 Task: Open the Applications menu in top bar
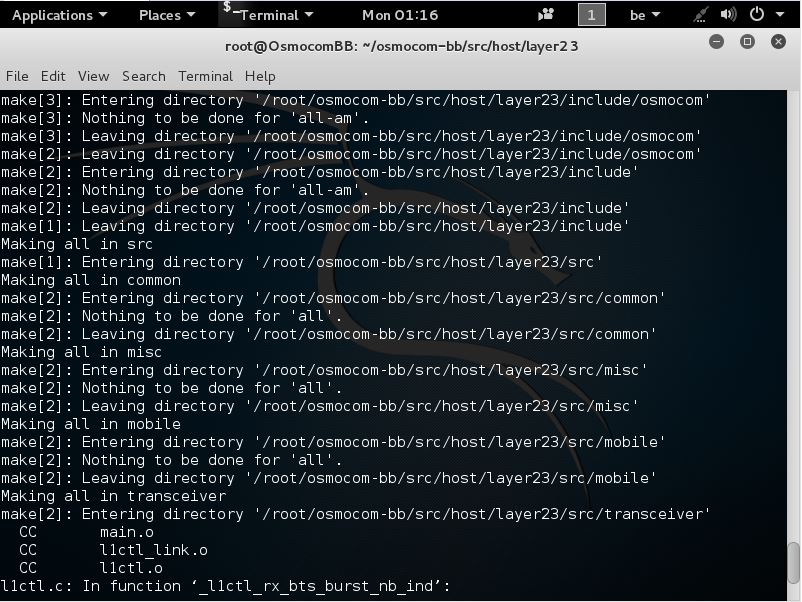coord(59,15)
